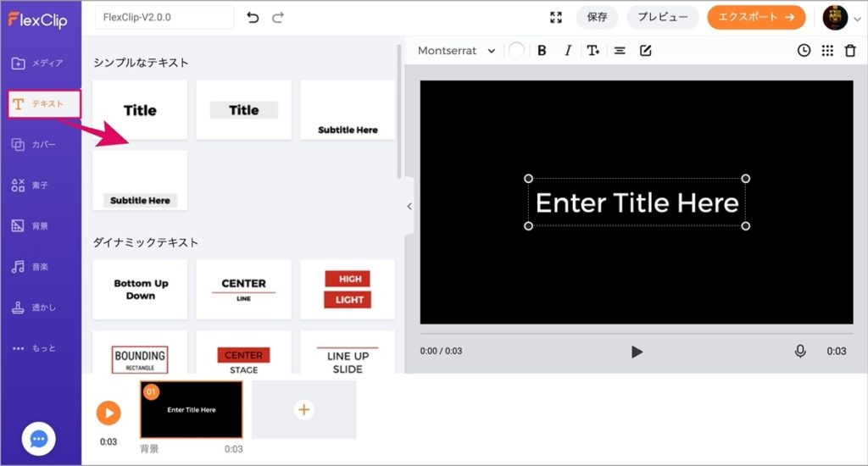
Task: Add the HIGH LIGHT dynamic text
Action: 348,290
